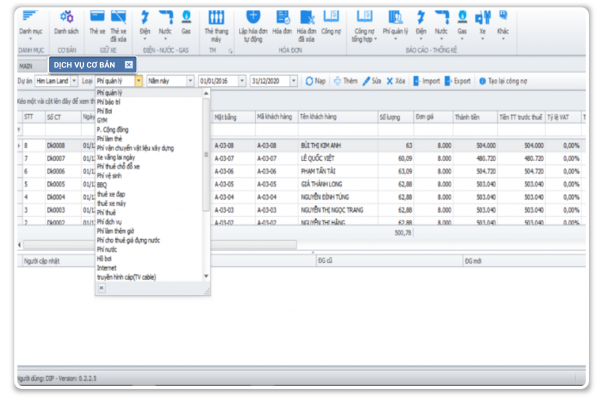Click the Danh sách icon in ribbon

coord(67,21)
